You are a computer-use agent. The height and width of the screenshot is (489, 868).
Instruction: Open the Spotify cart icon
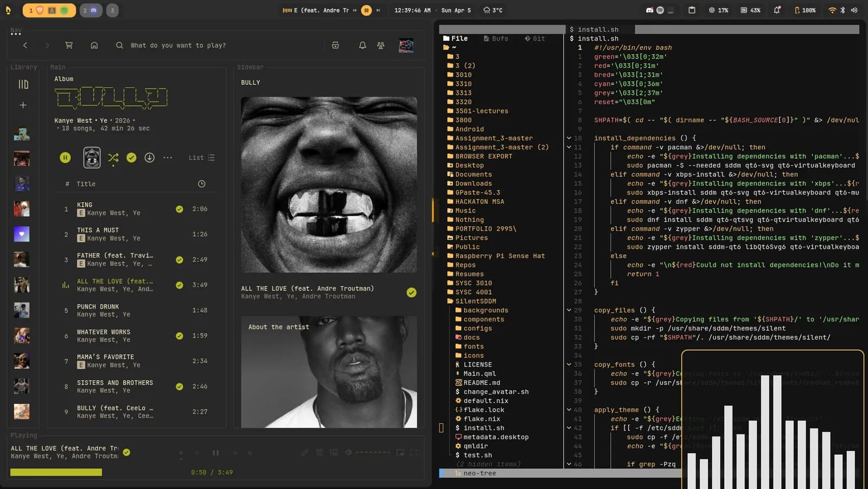pyautogui.click(x=69, y=46)
